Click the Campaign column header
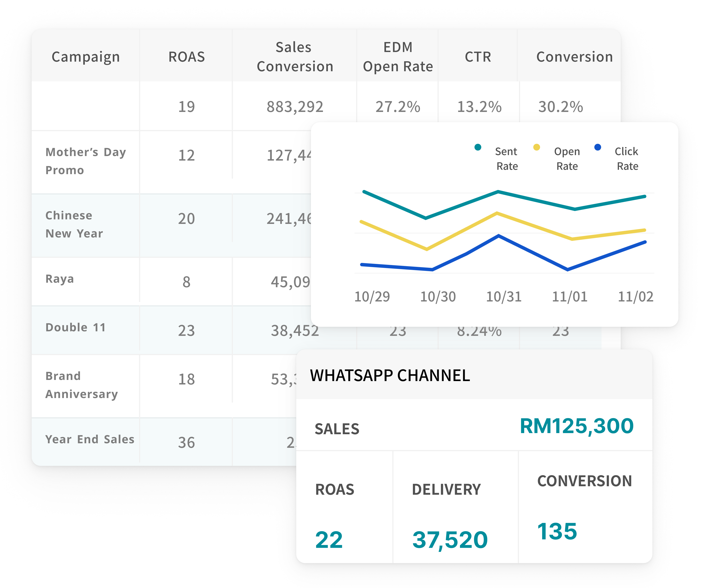The image size is (701, 588). [86, 57]
